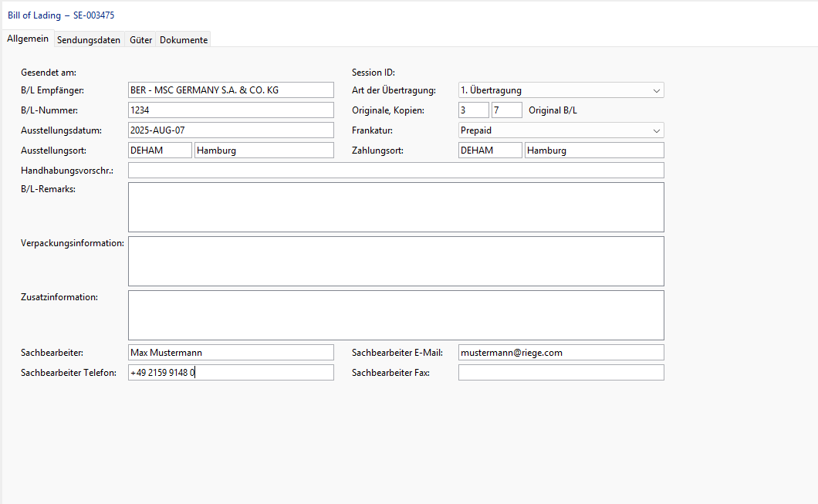
Task: Click the Kopien count field with 7
Action: coord(506,110)
